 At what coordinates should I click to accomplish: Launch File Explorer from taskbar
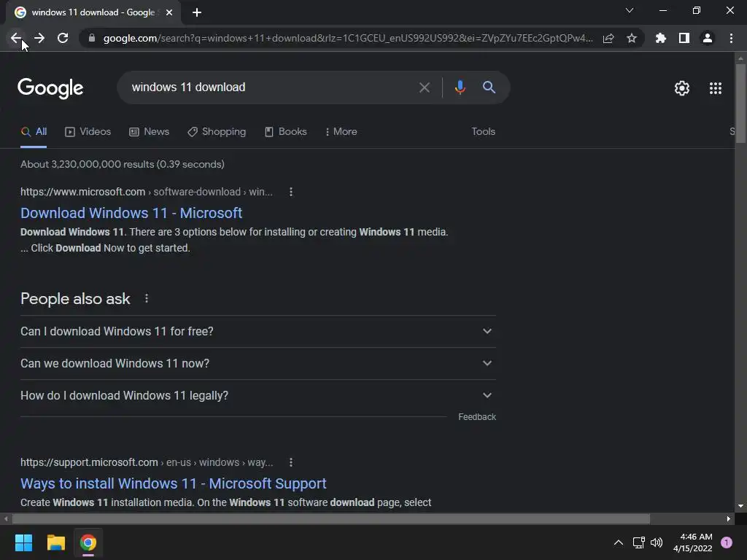tap(55, 542)
